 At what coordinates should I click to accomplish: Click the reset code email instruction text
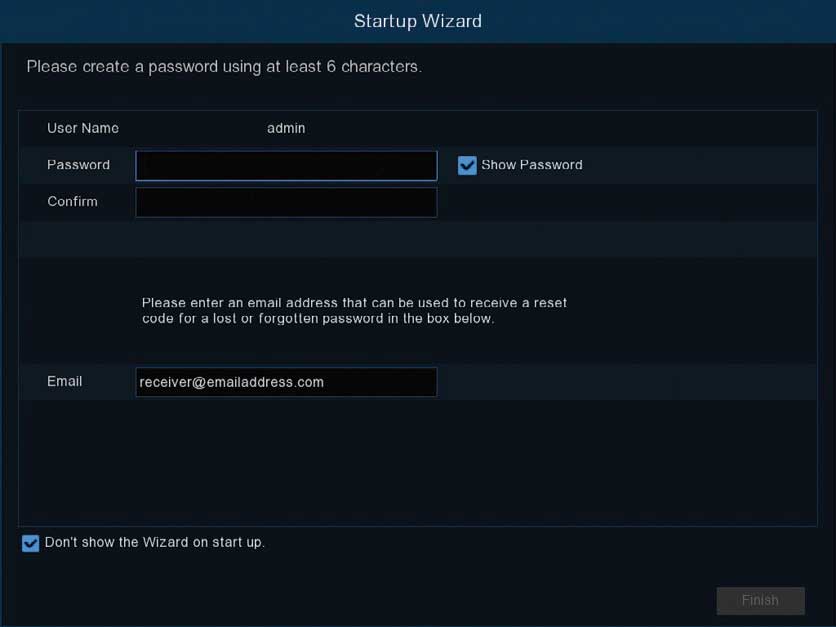coord(354,311)
